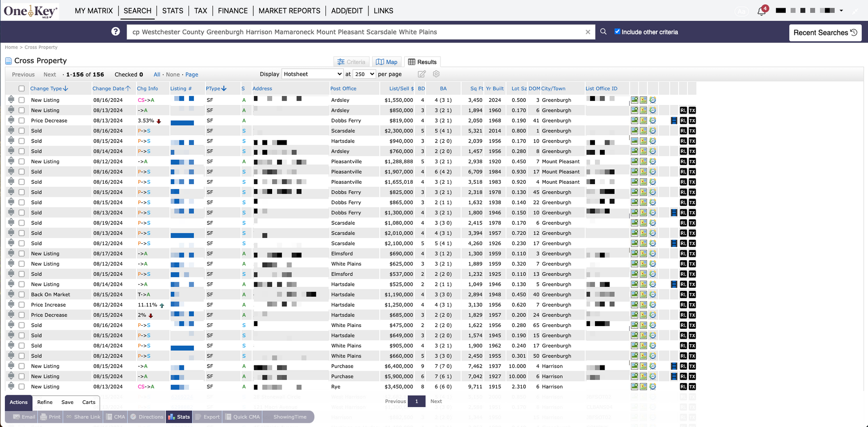Switch to the Map tab
This screenshot has width=868, height=427.
click(x=387, y=62)
